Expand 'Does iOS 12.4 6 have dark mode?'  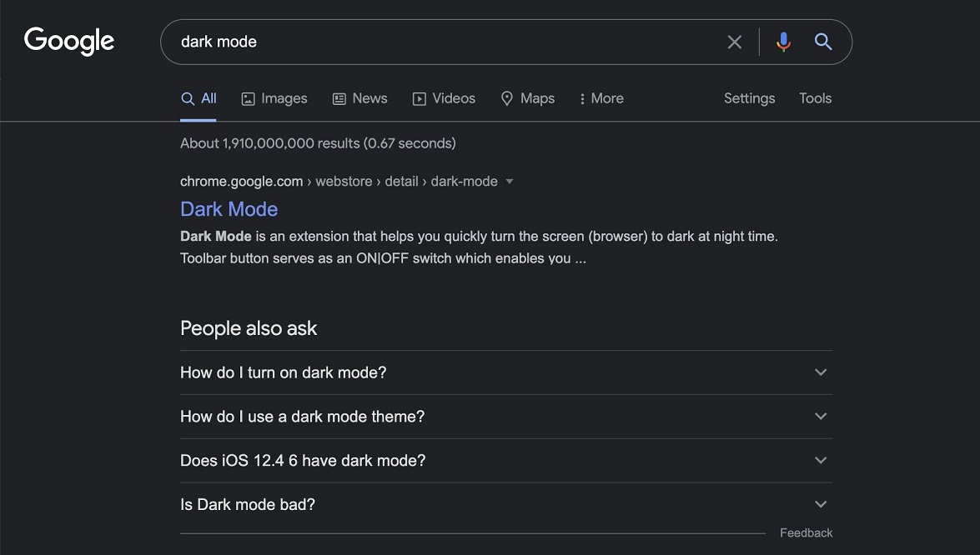pyautogui.click(x=820, y=460)
